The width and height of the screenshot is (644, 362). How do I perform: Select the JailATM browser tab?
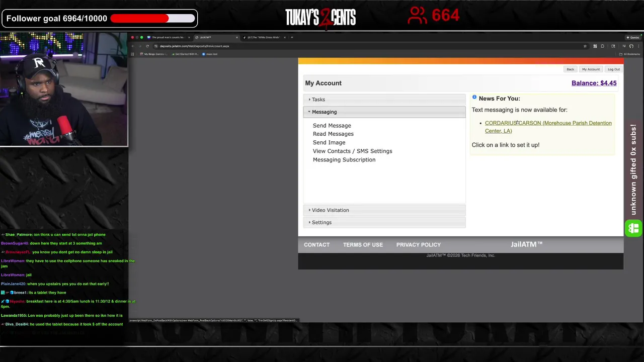pos(216,37)
